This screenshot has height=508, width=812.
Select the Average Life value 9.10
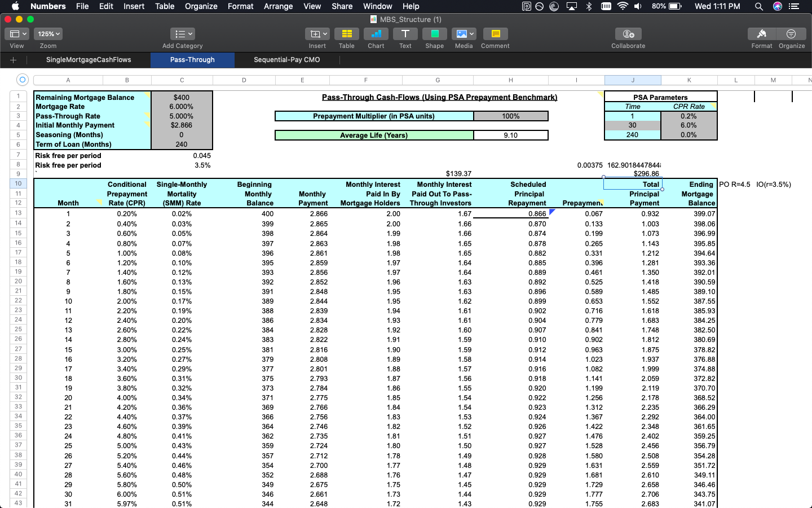pyautogui.click(x=511, y=135)
